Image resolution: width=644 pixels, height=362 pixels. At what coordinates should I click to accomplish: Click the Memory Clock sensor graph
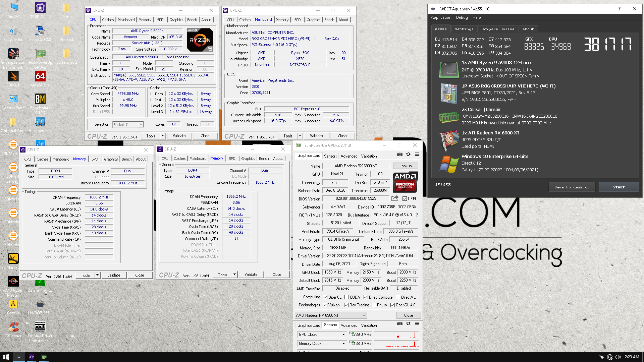tap(396, 344)
